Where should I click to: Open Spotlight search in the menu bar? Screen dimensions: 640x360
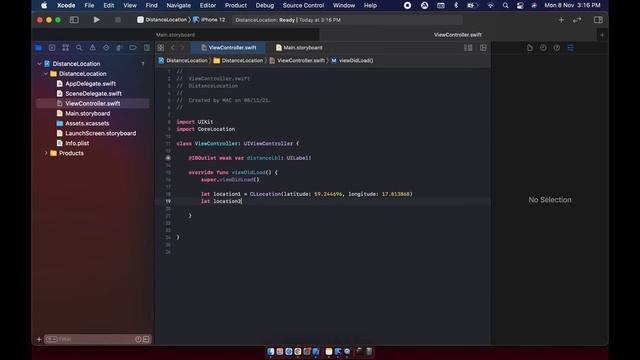pos(505,5)
